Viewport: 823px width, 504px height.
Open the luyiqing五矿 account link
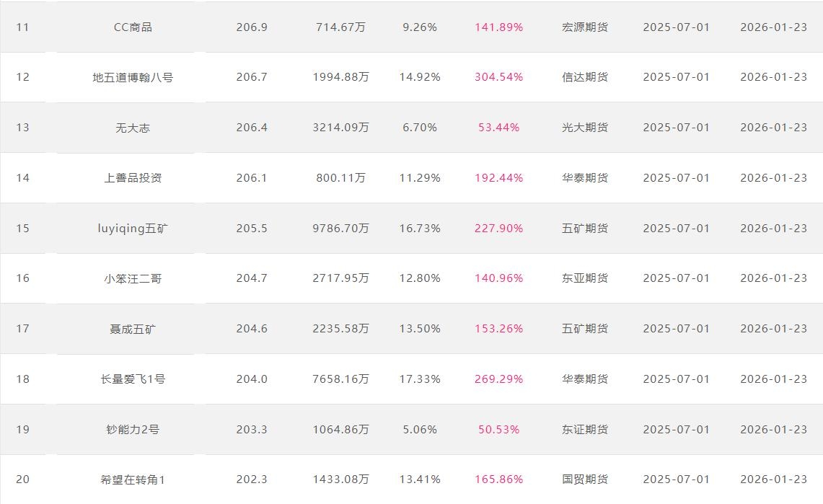point(133,229)
